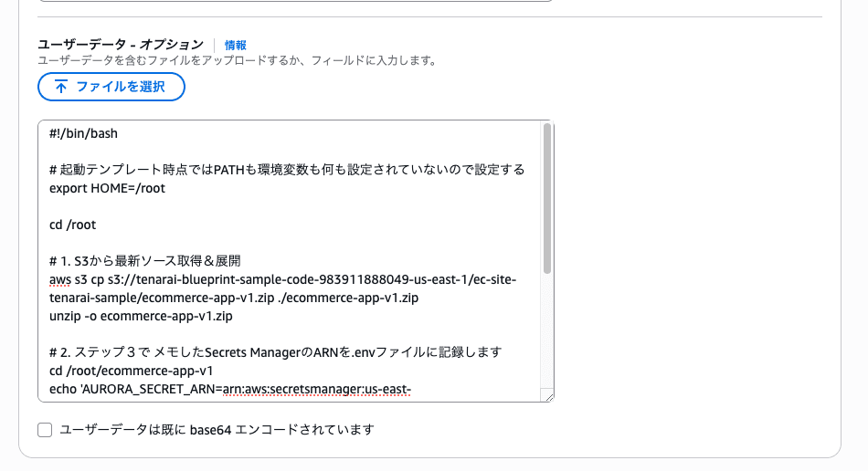The width and height of the screenshot is (868, 471).
Task: Click the upload arrow icon beside ファイルを選択
Action: click(x=61, y=87)
